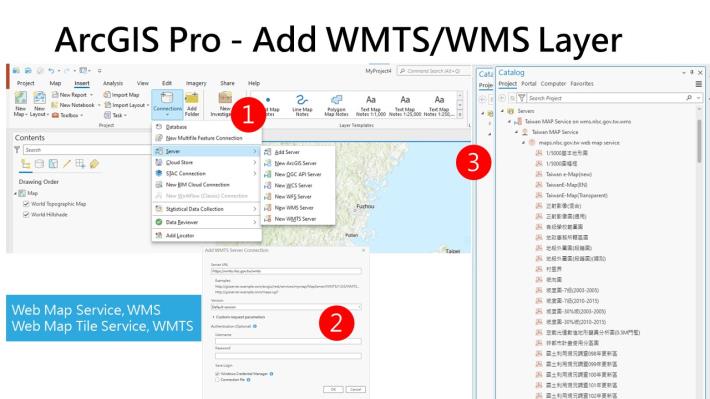Image resolution: width=710 pixels, height=399 pixels.
Task: Choose Add Server in submenu
Action: coord(298,152)
